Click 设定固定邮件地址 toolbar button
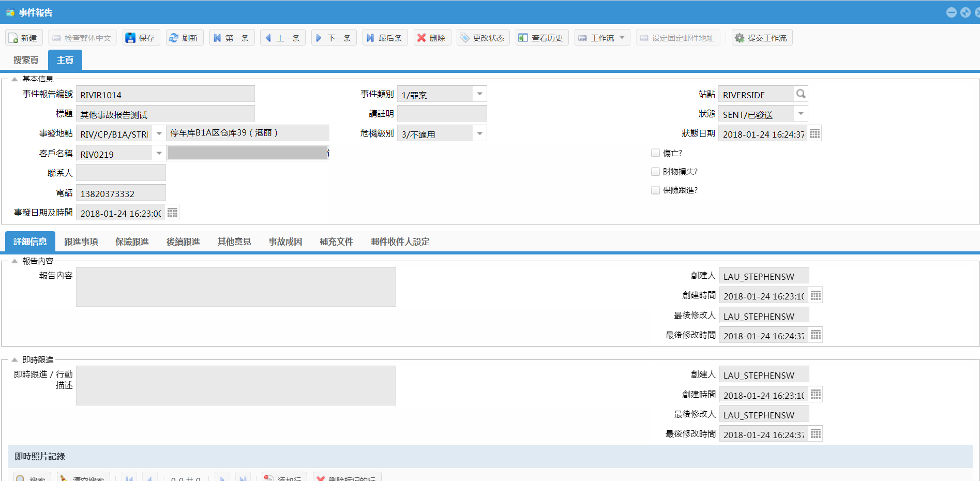Image resolution: width=980 pixels, height=481 pixels. (678, 38)
